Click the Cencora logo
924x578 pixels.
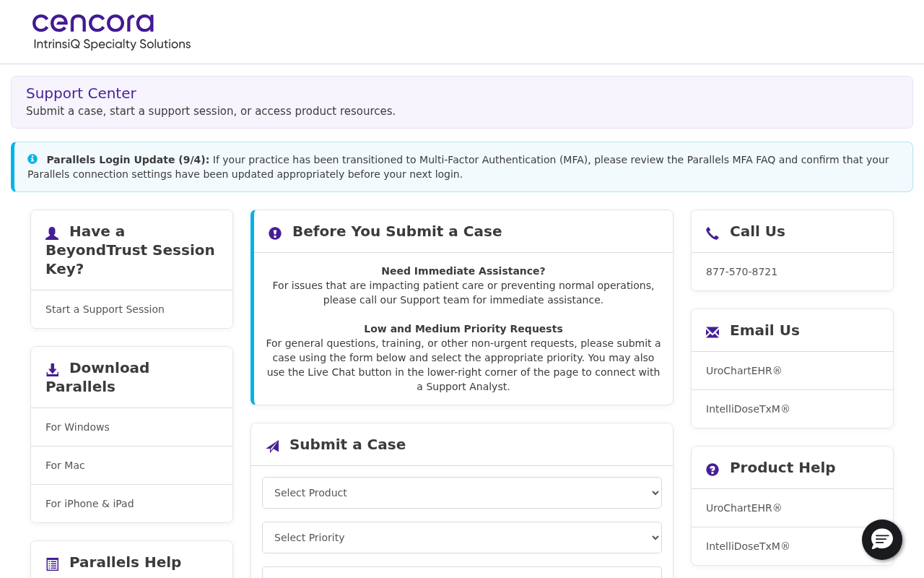(111, 33)
